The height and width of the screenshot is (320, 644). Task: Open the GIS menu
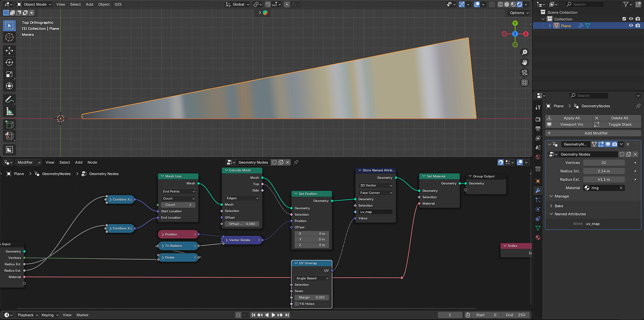click(118, 4)
